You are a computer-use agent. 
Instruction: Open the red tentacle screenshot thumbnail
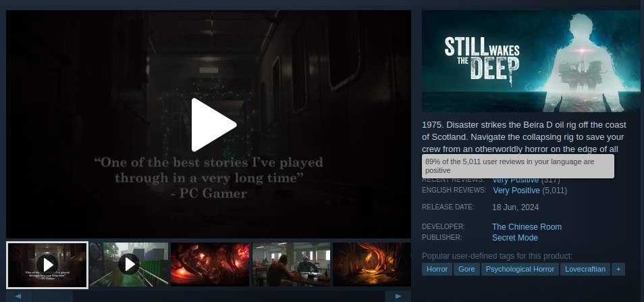click(x=210, y=264)
